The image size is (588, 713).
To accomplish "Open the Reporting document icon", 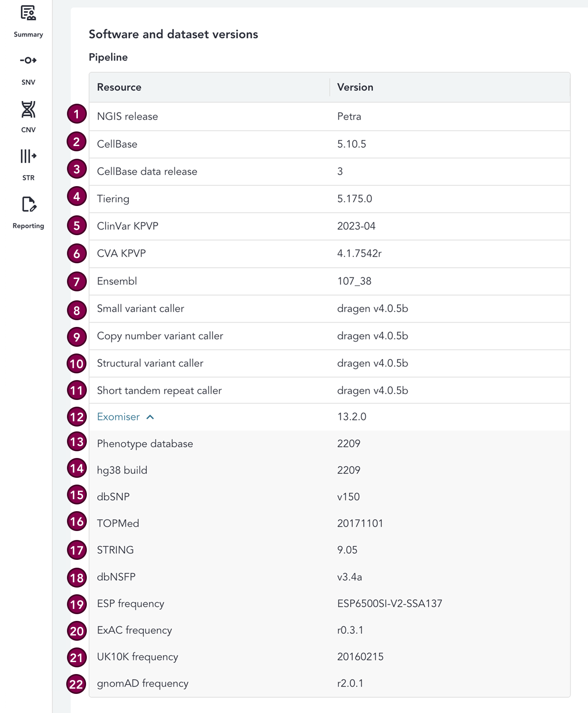I will (28, 204).
